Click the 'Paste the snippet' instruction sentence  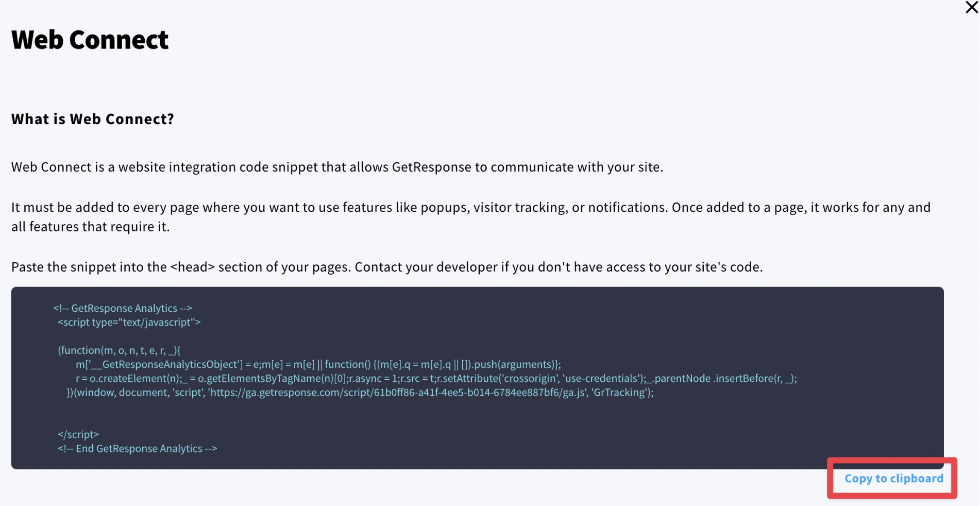[387, 267]
